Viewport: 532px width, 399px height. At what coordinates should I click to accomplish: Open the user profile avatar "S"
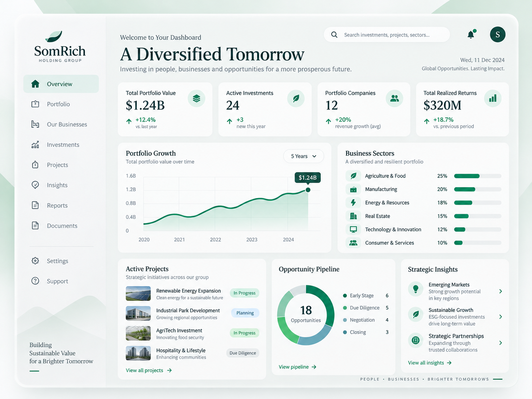[497, 35]
